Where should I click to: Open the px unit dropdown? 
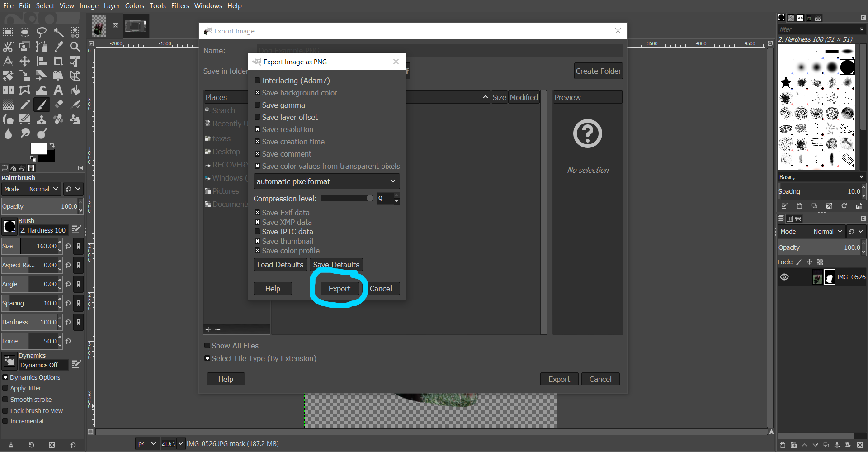[x=147, y=444]
